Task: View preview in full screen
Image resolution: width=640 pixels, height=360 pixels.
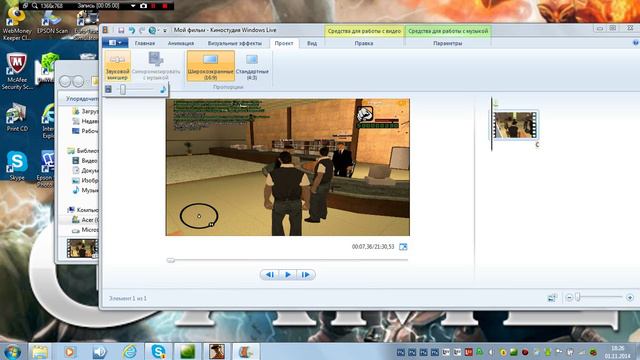Action: click(x=403, y=247)
